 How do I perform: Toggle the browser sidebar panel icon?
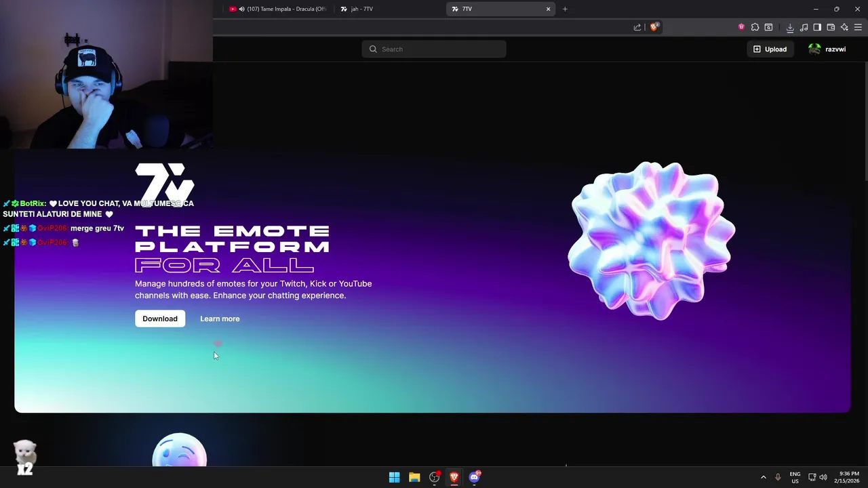pos(817,27)
